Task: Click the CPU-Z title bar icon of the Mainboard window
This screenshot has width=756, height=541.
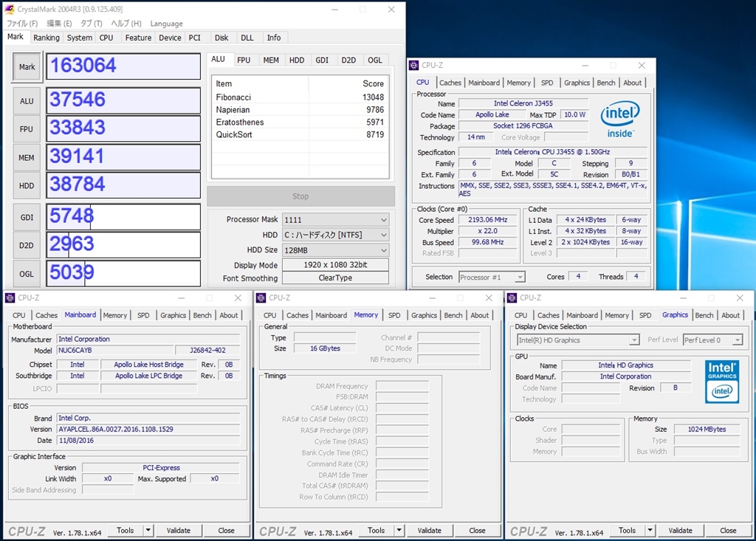Action: (x=10, y=298)
